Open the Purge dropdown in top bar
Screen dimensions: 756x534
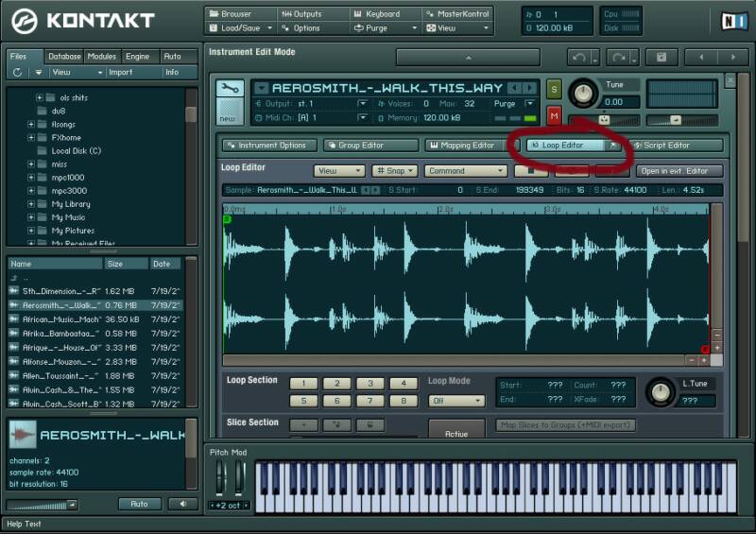click(386, 28)
